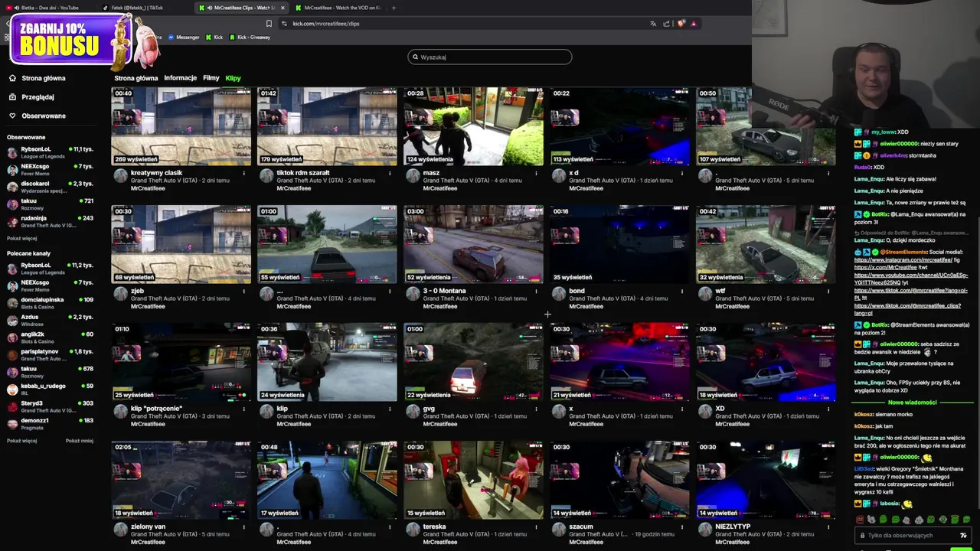Open options menu for clip 'masz'

pos(536,174)
